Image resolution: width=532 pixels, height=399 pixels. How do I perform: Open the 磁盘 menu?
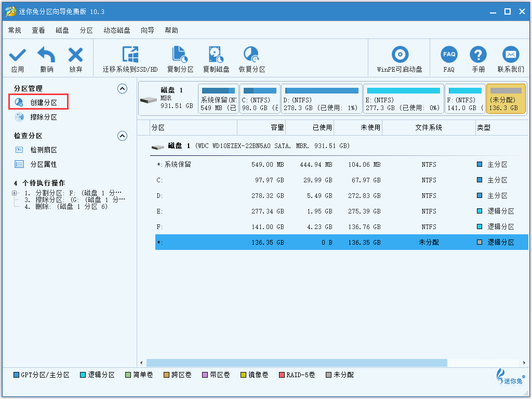62,30
